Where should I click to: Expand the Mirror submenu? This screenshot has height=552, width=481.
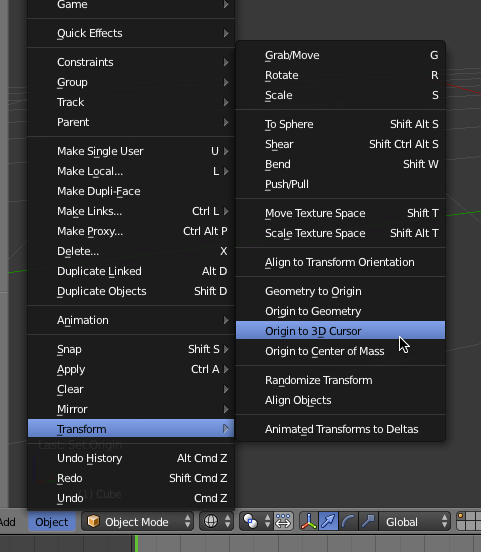point(131,409)
